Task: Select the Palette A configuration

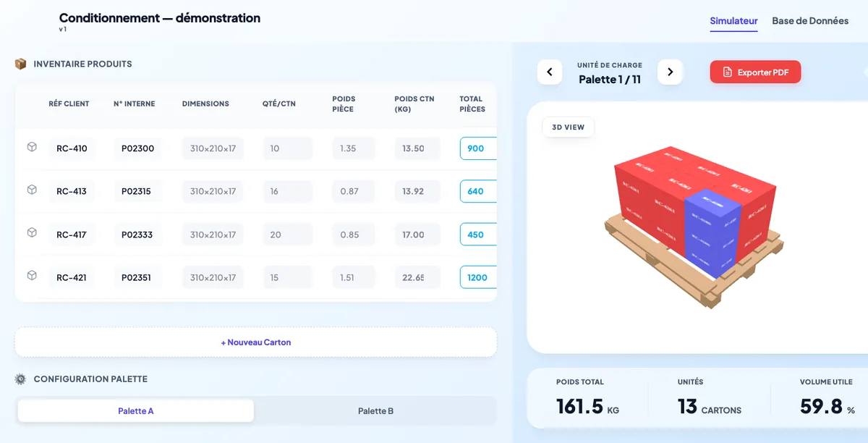Action: tap(136, 411)
